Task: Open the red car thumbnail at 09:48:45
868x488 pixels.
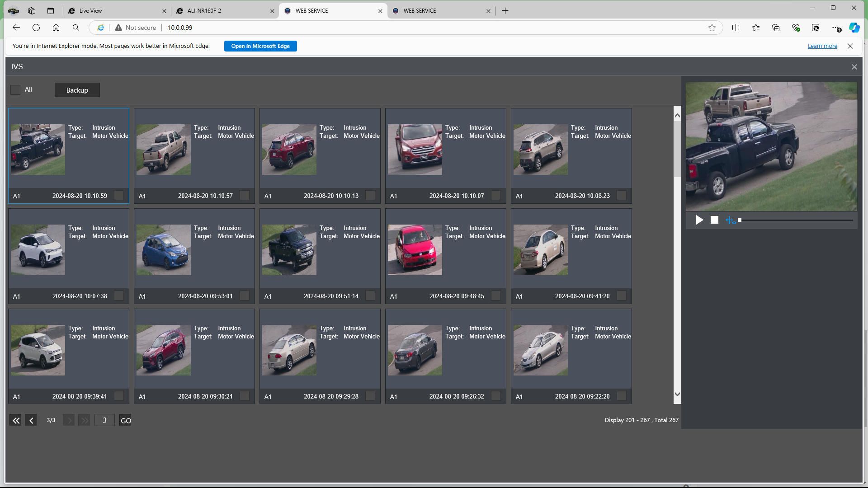Action: 415,250
